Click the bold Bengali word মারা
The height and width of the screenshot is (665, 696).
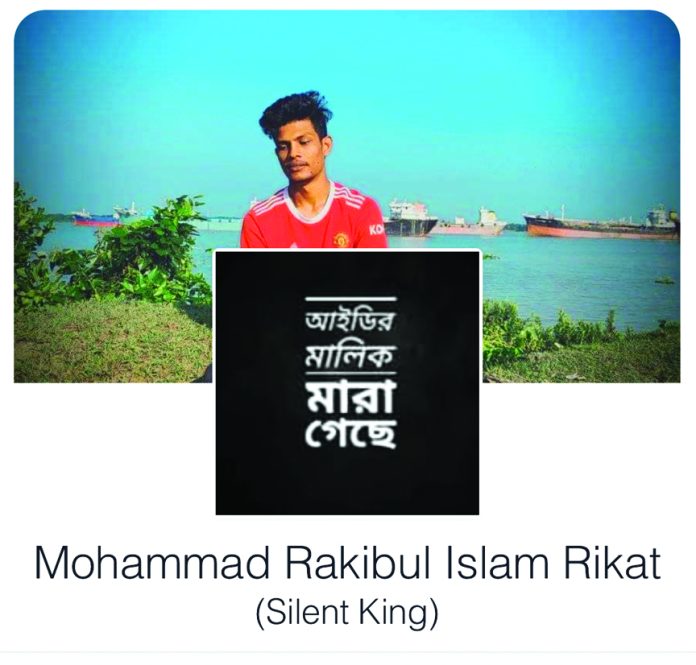[x=350, y=396]
